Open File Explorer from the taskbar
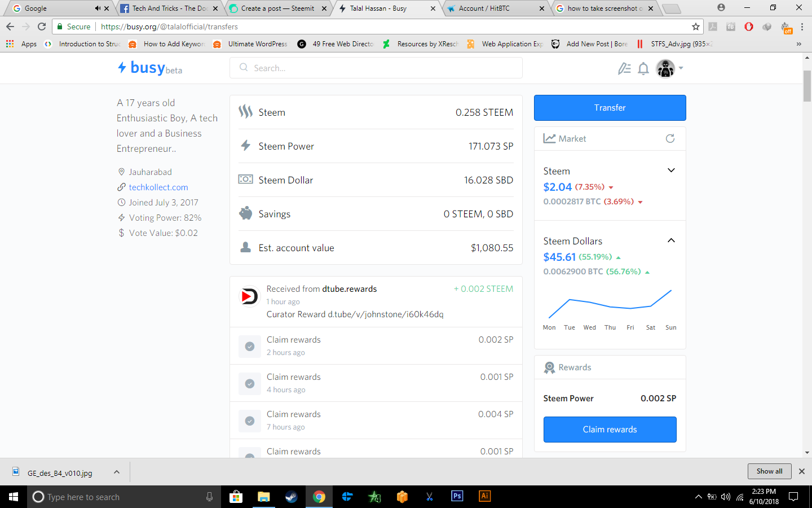This screenshot has height=508, width=812. [x=263, y=497]
